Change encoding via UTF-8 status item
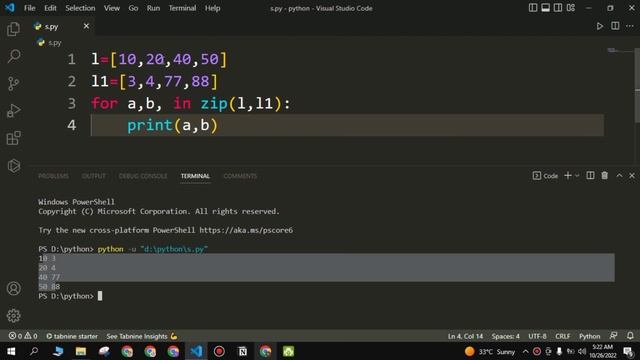640x360 pixels. pos(537,336)
